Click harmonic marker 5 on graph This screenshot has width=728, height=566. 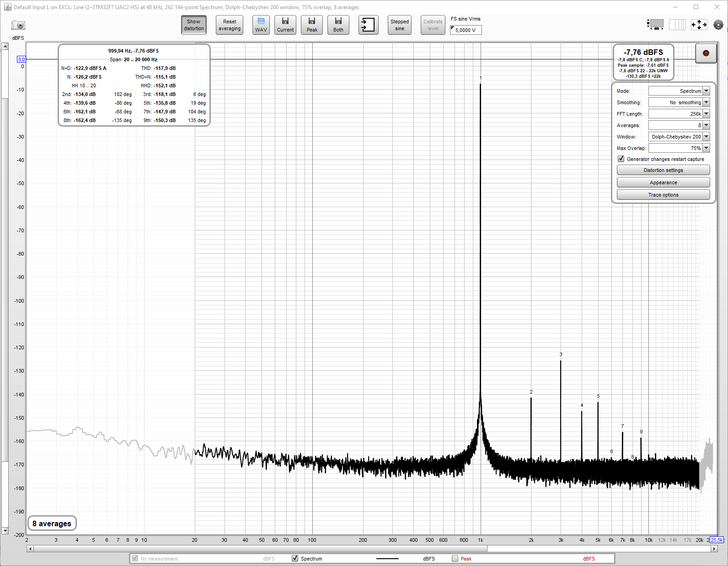(598, 396)
